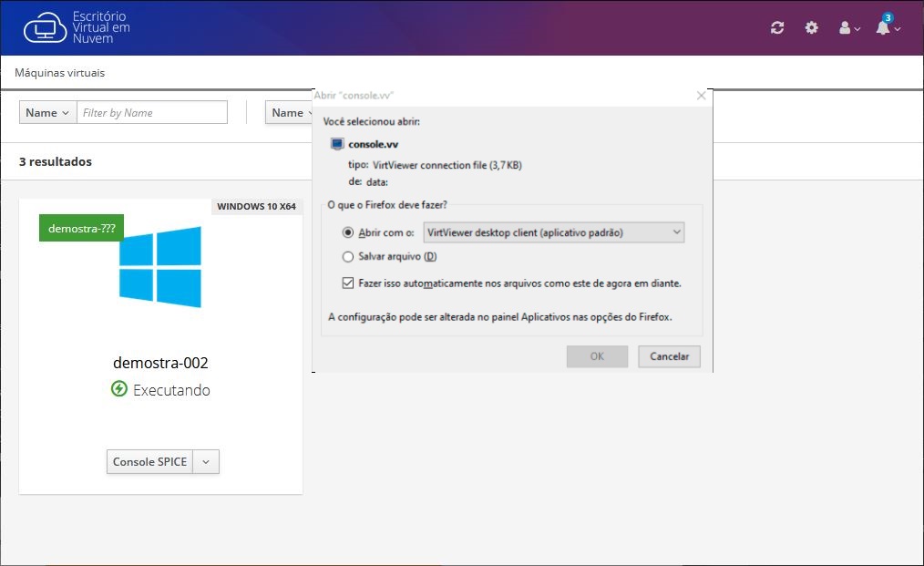This screenshot has width=924, height=566.
Task: Uncheck 'Fazer isso automaticamente' checkbox
Action: tap(347, 283)
